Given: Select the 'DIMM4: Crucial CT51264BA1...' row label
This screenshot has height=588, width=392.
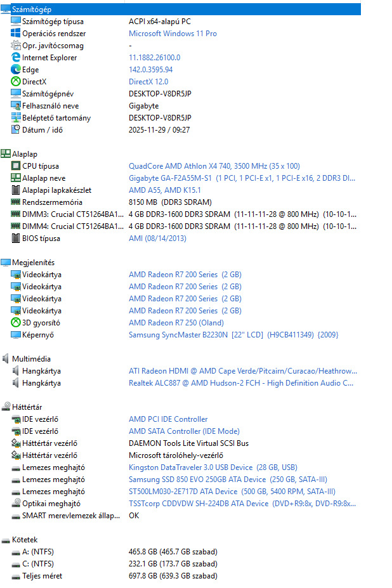Looking at the screenshot, I should (x=73, y=226).
